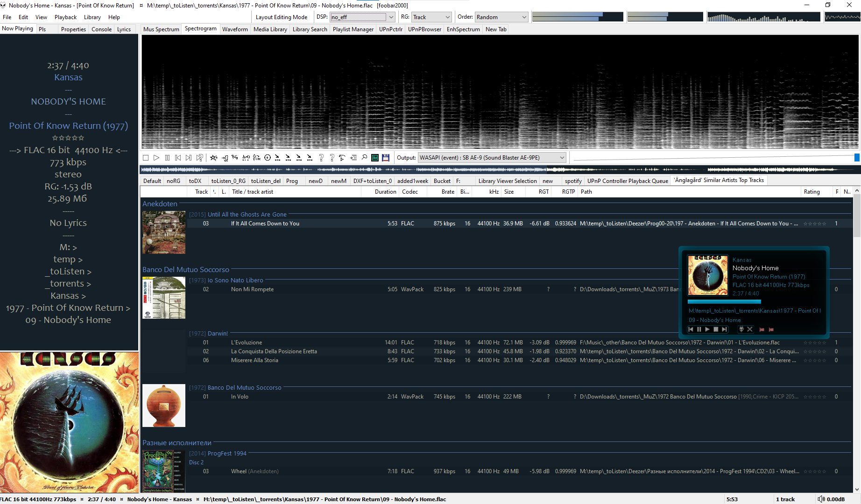This screenshot has height=504, width=861.
Task: Switch to the Waveform tab
Action: (235, 29)
